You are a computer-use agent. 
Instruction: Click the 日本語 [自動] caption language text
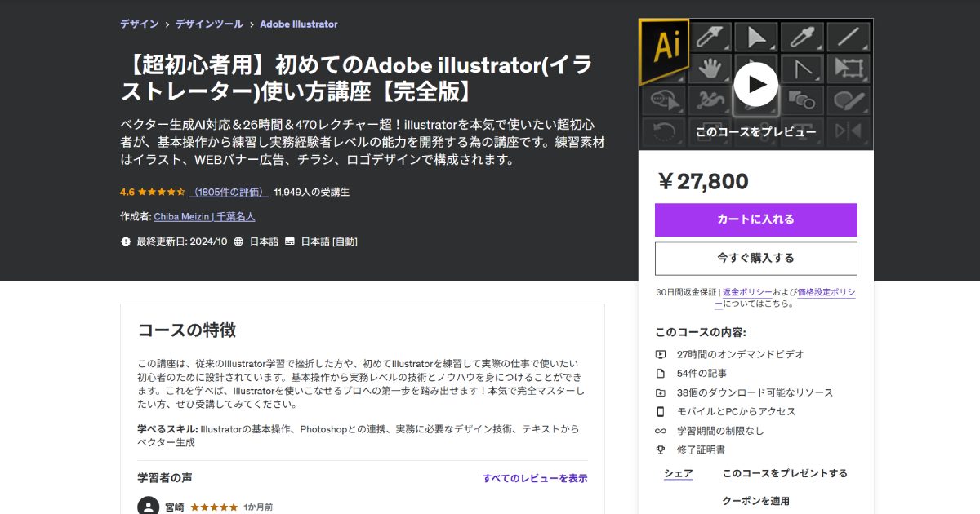tap(329, 241)
